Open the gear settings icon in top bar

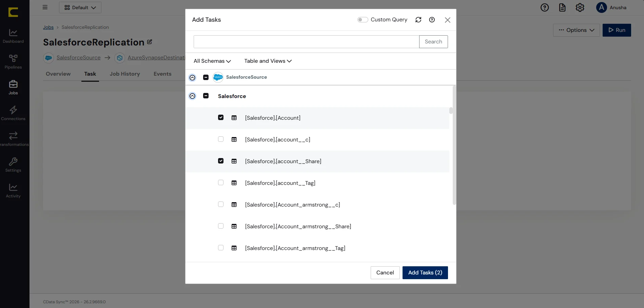[x=580, y=7]
